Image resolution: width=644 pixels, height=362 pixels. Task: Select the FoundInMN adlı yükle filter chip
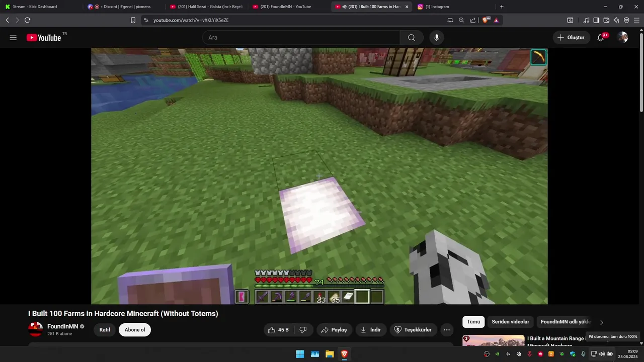point(566,322)
